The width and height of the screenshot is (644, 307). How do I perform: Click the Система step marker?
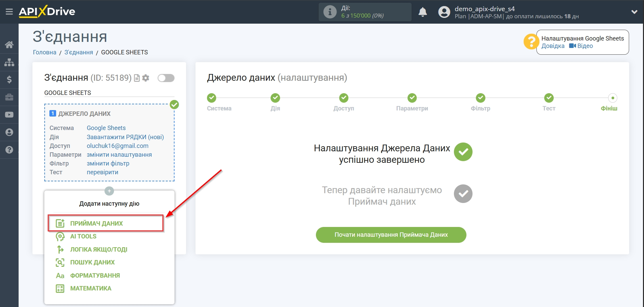click(x=211, y=98)
